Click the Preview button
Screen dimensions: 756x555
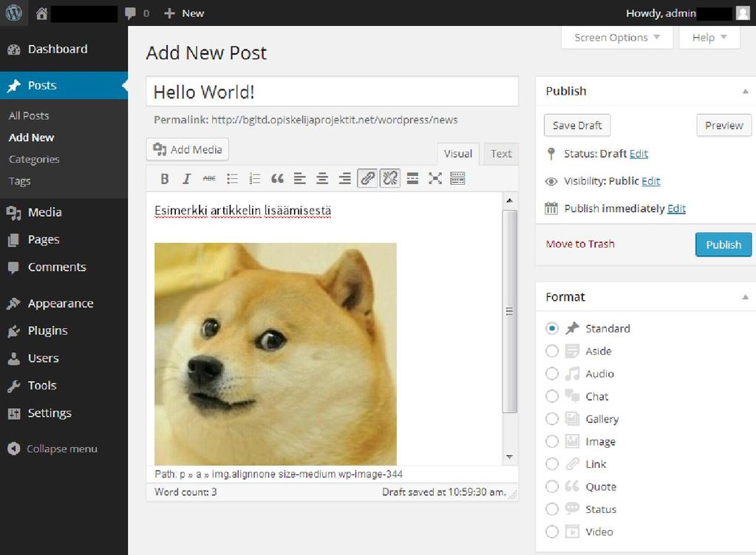723,126
